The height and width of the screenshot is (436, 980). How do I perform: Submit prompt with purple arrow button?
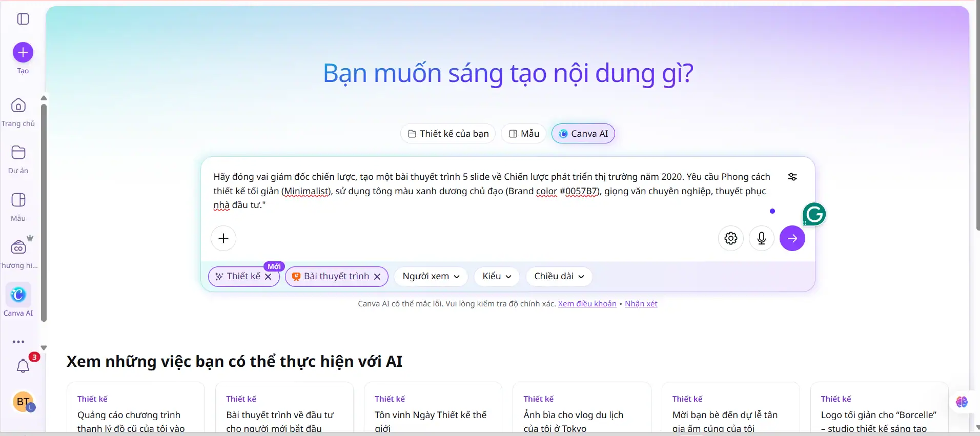click(792, 238)
